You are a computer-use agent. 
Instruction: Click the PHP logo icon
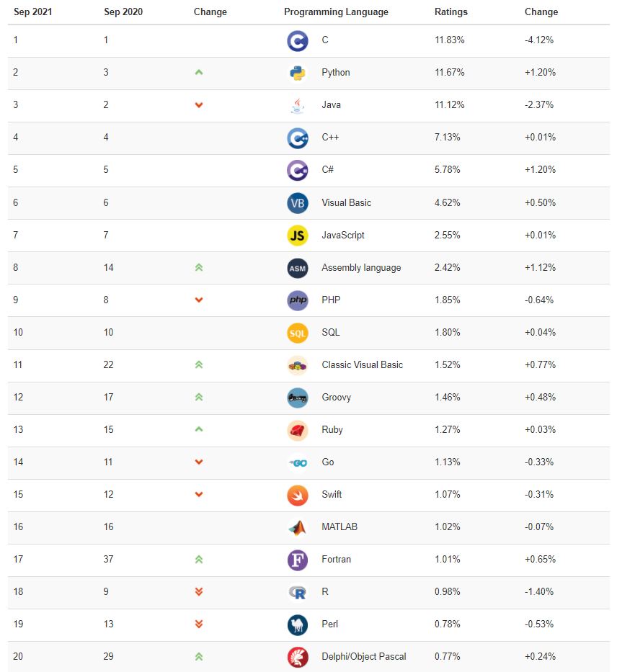coord(297,300)
